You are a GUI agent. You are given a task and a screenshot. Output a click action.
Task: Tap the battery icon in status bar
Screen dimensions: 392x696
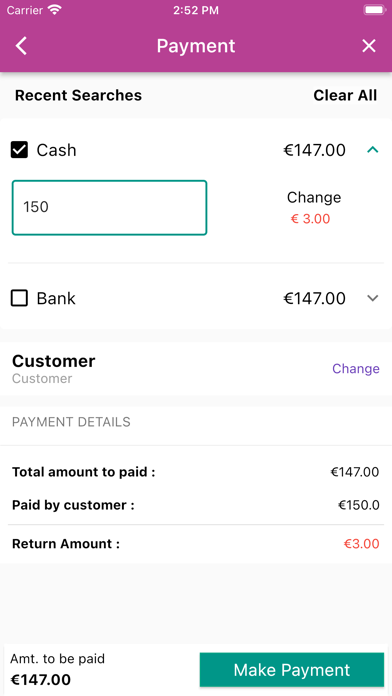pos(375,10)
